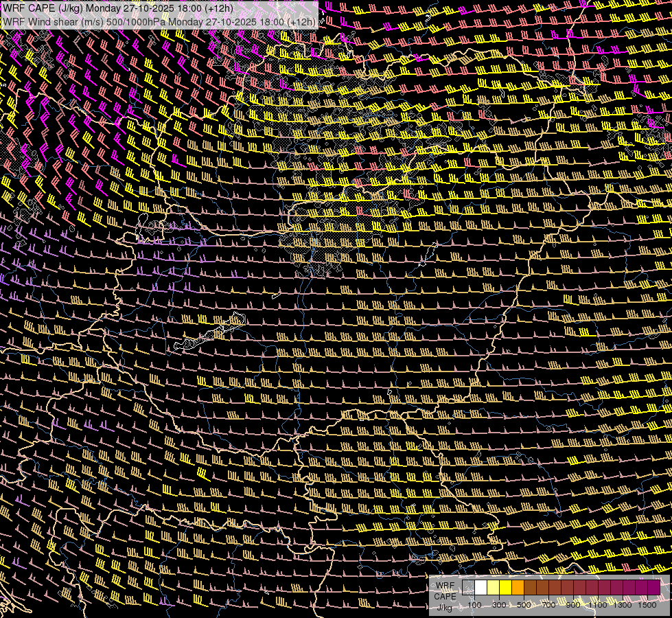Click the orange CAPE legend swatch

[x=518, y=587]
